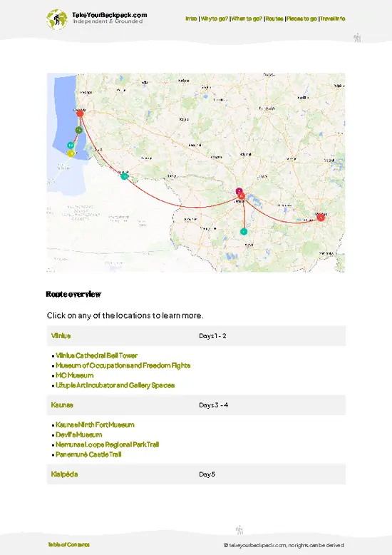
Task: Click the teal marker on the Curonian Spit
Action: pos(71,146)
